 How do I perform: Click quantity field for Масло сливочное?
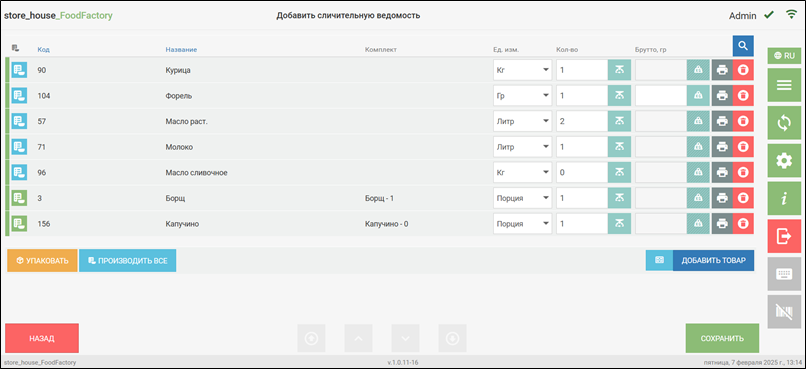582,173
